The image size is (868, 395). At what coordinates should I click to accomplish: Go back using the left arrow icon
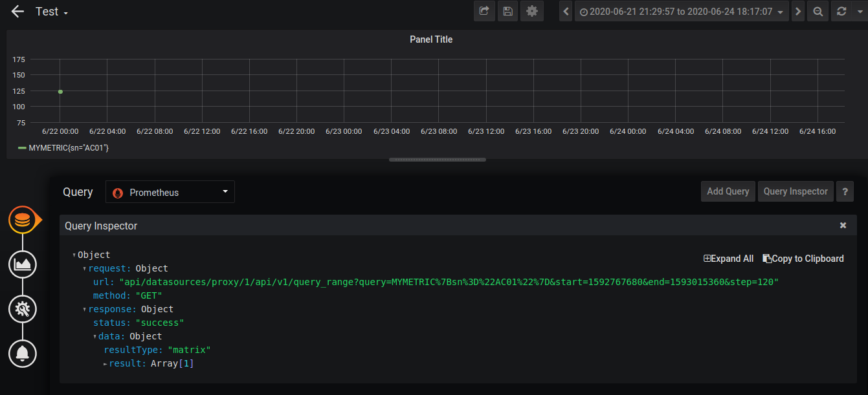pyautogui.click(x=17, y=12)
